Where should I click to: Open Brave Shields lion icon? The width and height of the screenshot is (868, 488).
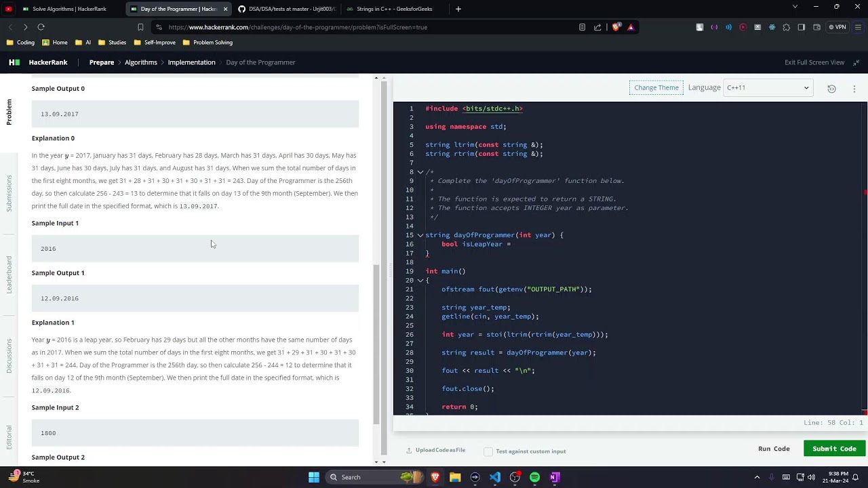pyautogui.click(x=616, y=27)
